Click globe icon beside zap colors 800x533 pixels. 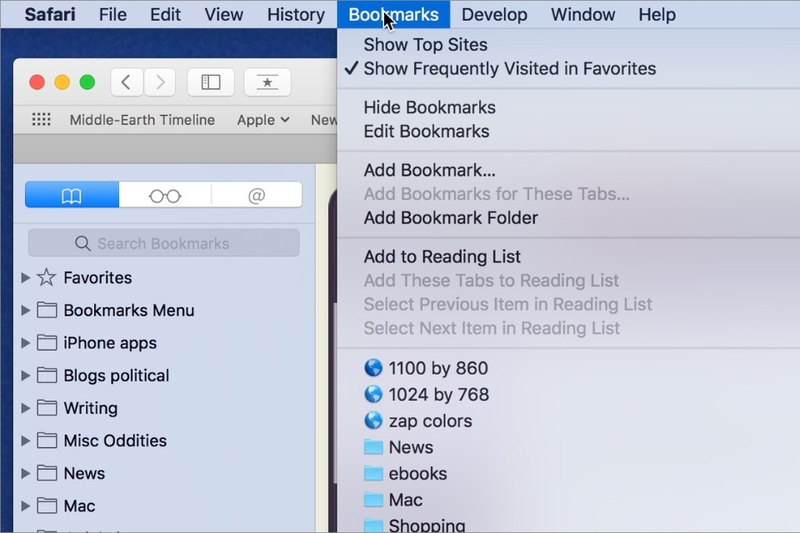click(373, 421)
